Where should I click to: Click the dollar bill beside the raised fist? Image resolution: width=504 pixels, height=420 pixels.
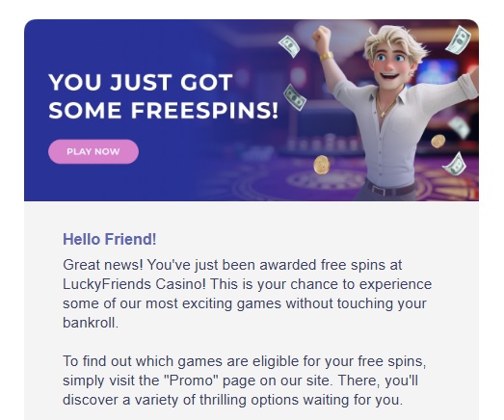tap(289, 46)
